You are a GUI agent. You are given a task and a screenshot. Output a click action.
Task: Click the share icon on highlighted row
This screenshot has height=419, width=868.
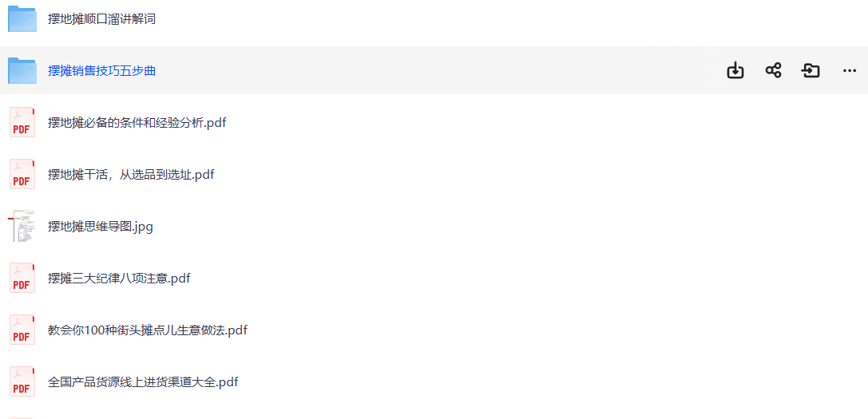773,71
